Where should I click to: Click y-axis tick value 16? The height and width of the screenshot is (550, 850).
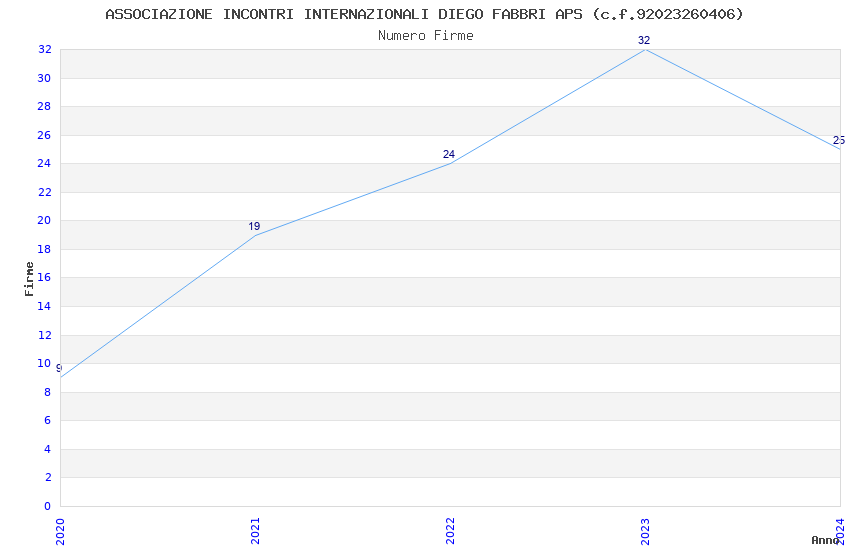pyautogui.click(x=44, y=277)
